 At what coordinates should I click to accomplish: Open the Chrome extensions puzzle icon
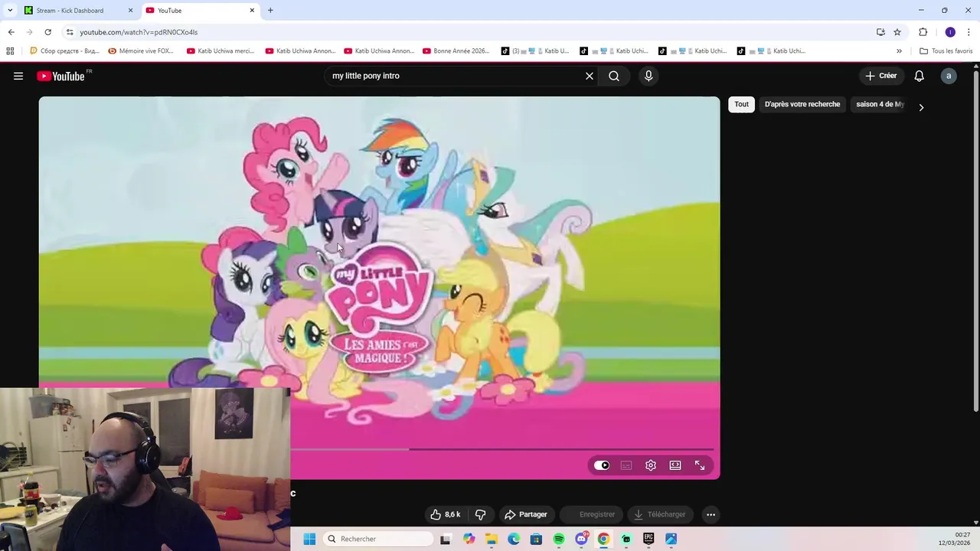[x=923, y=32]
